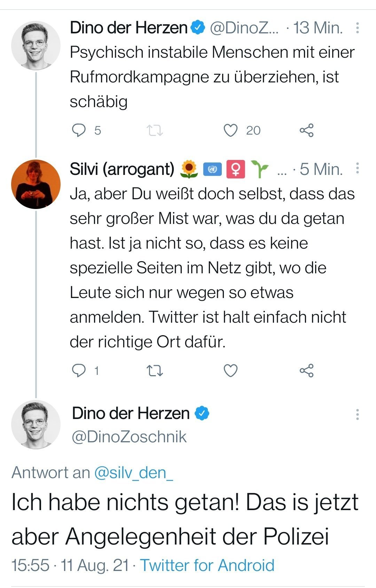Open more options for the main tweet

coord(357,414)
